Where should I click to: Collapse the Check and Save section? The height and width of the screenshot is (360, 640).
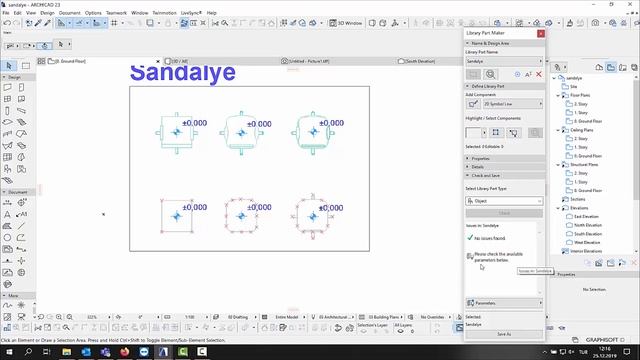point(504,176)
